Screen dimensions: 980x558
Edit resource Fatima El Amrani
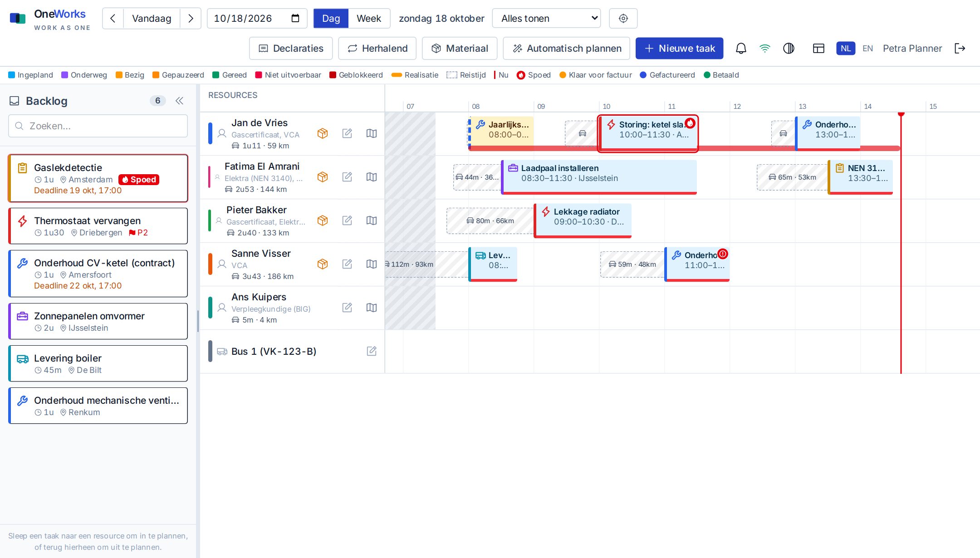(x=347, y=177)
